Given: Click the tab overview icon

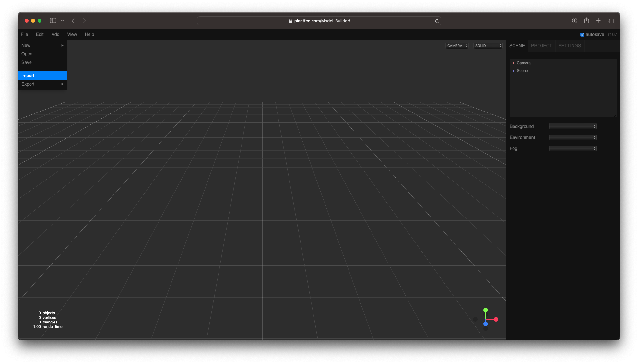Looking at the screenshot, I should click(610, 20).
